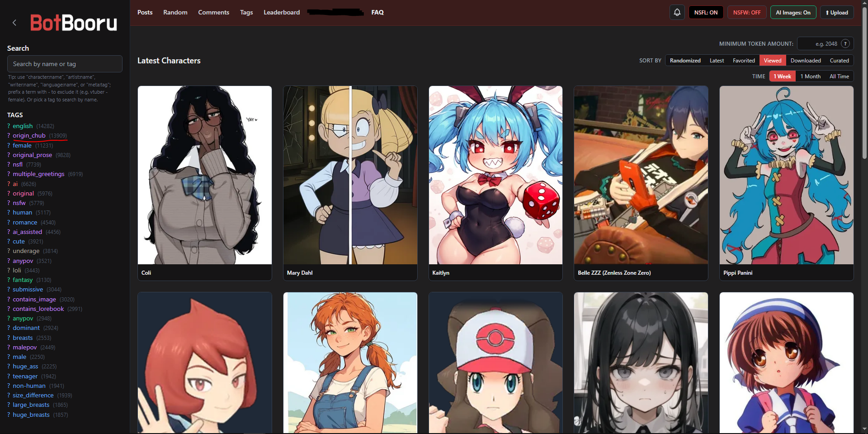The image size is (868, 434).
Task: Open the Mary Dahl character card
Action: tap(350, 183)
